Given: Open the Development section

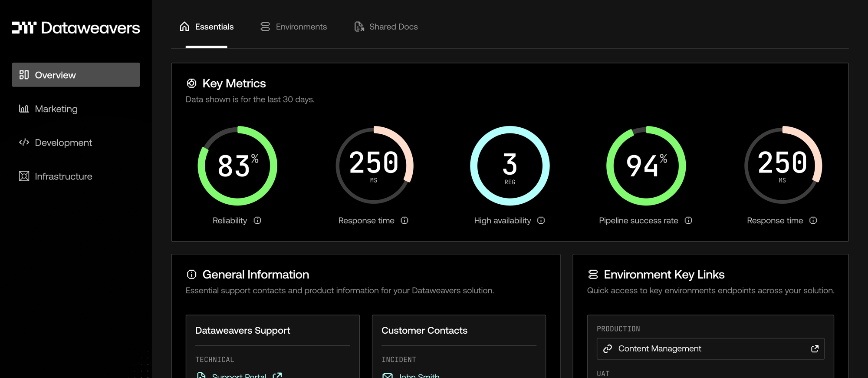Looking at the screenshot, I should point(63,143).
